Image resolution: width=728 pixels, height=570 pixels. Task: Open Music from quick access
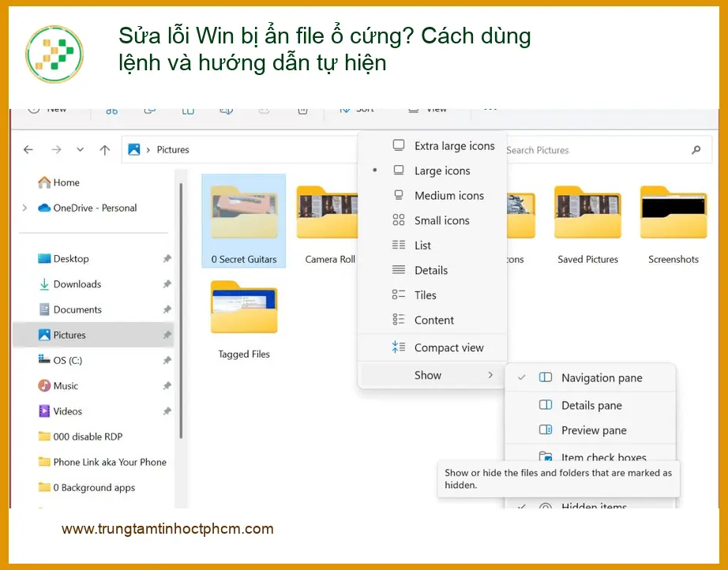coord(58,386)
